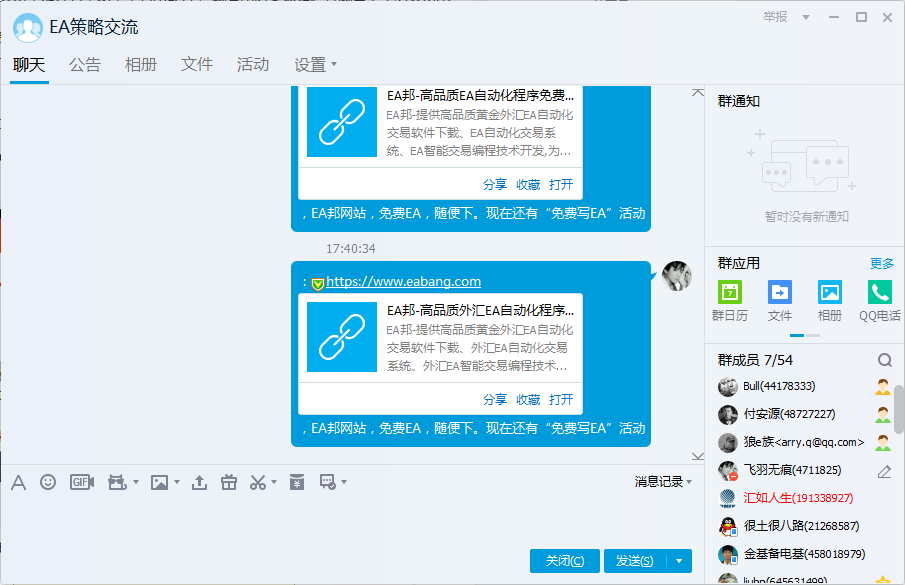Click the 举报 report button
The height and width of the screenshot is (585, 905).
pyautogui.click(x=775, y=17)
